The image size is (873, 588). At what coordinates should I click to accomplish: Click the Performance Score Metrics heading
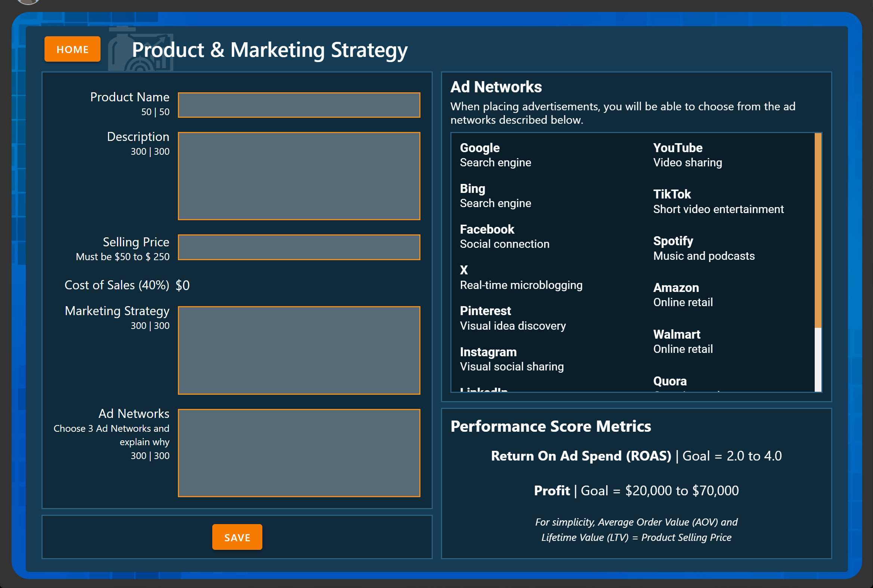pyautogui.click(x=550, y=426)
